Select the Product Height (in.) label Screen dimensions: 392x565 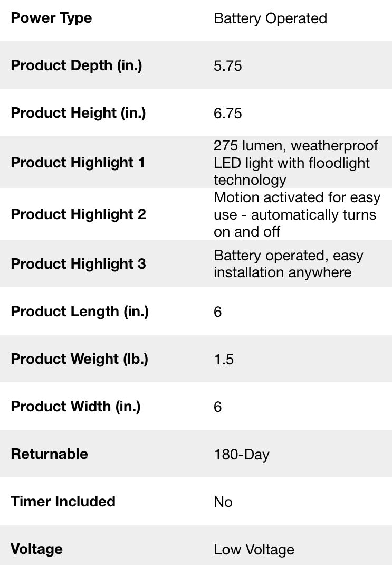click(78, 113)
